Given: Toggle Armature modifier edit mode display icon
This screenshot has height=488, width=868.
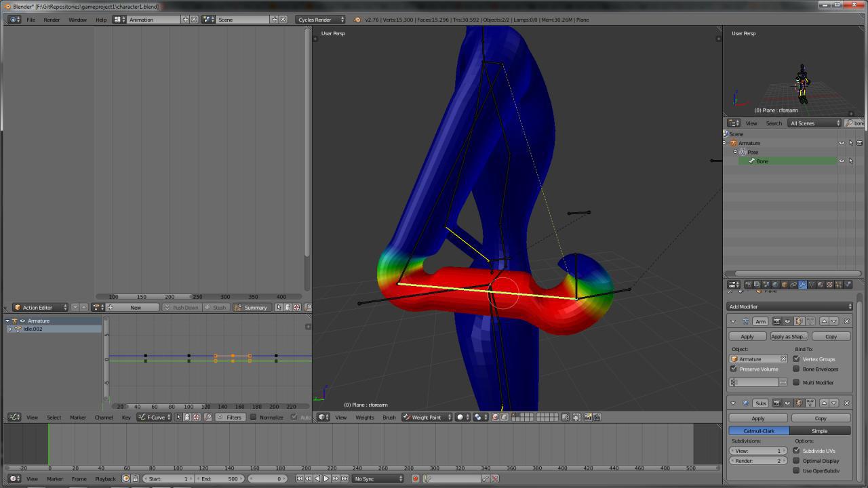Looking at the screenshot, I should tap(799, 321).
